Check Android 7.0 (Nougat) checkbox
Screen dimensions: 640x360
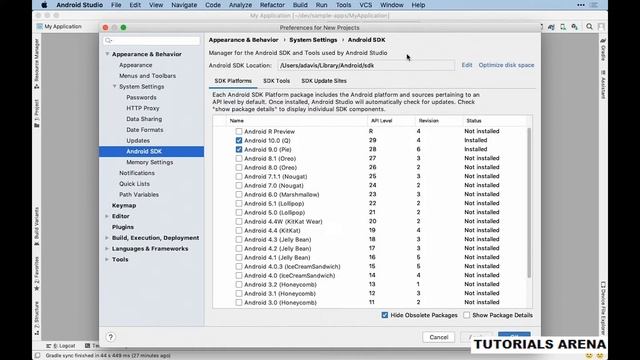coord(239,185)
